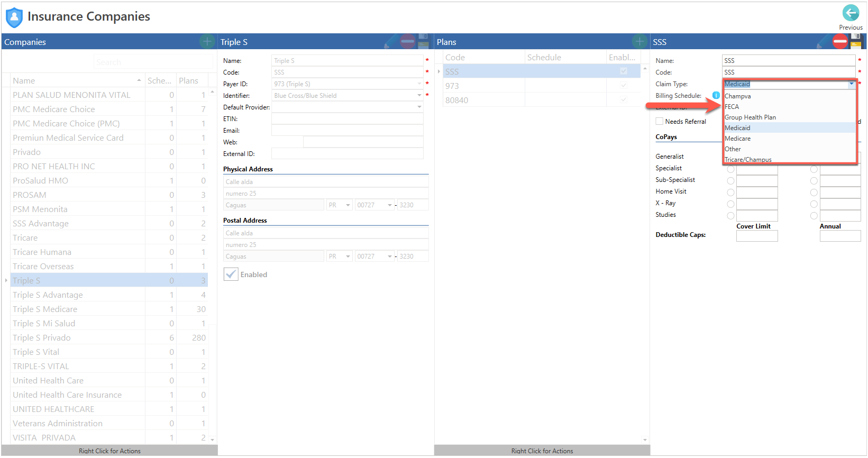The height and width of the screenshot is (458, 868).
Task: Select the VISITA PRIVADA company row
Action: click(x=109, y=437)
